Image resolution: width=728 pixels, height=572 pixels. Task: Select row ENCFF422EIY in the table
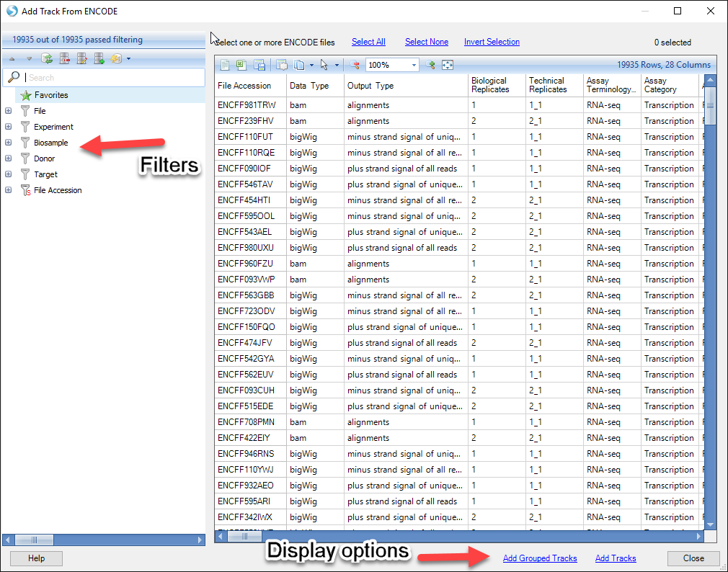(458, 438)
